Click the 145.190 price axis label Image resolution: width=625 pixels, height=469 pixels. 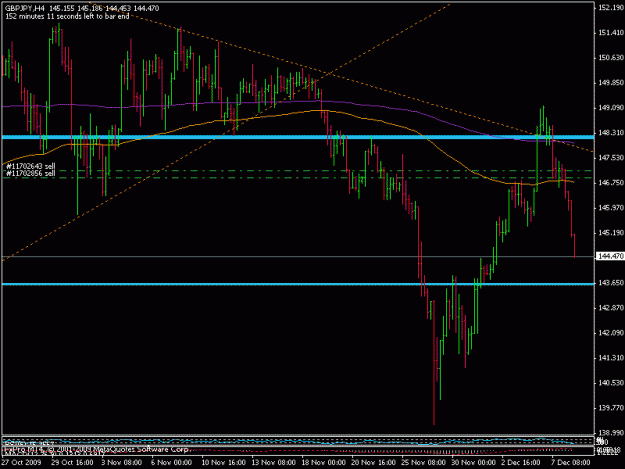[611, 233]
